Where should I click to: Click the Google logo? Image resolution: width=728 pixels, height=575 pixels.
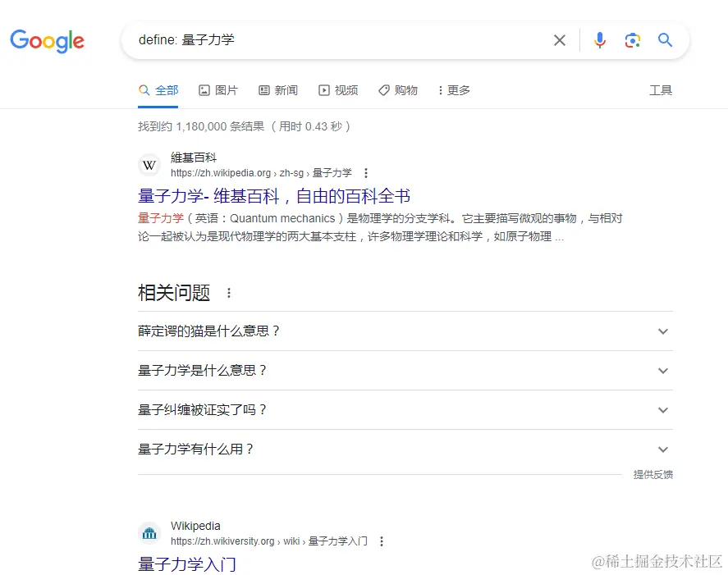tap(47, 41)
